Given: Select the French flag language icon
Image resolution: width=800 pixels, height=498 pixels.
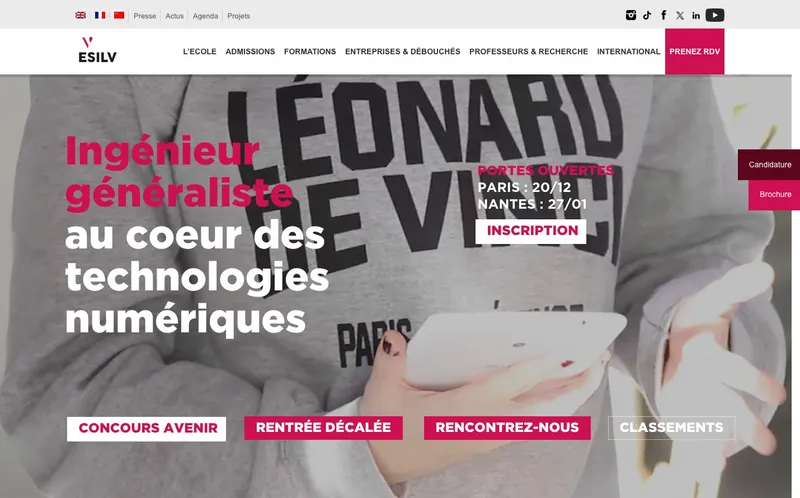Looking at the screenshot, I should 100,15.
